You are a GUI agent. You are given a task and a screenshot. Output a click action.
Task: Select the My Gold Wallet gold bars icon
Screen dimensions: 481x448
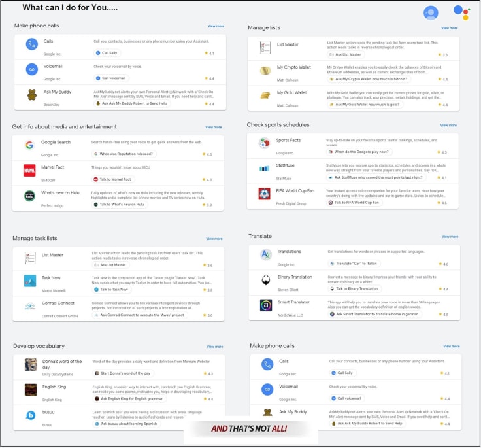click(x=265, y=95)
